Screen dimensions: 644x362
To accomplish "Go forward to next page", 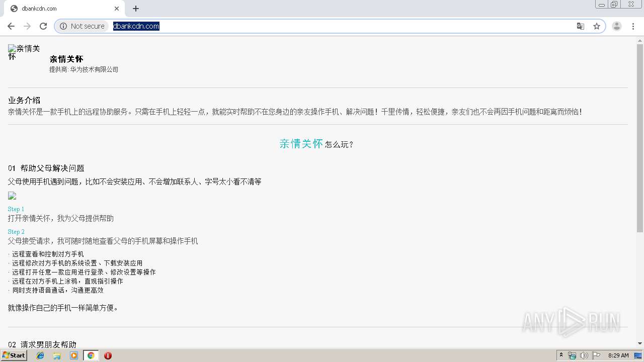I will (27, 26).
